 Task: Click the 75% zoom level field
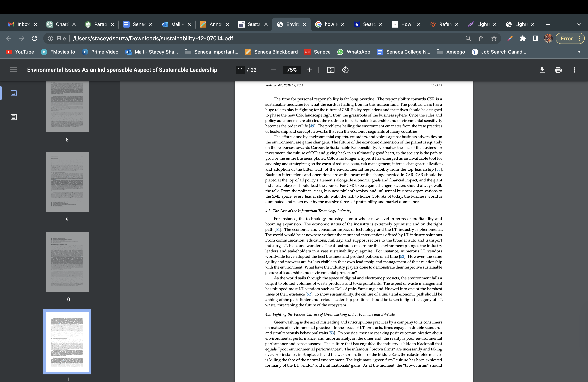[x=292, y=70]
